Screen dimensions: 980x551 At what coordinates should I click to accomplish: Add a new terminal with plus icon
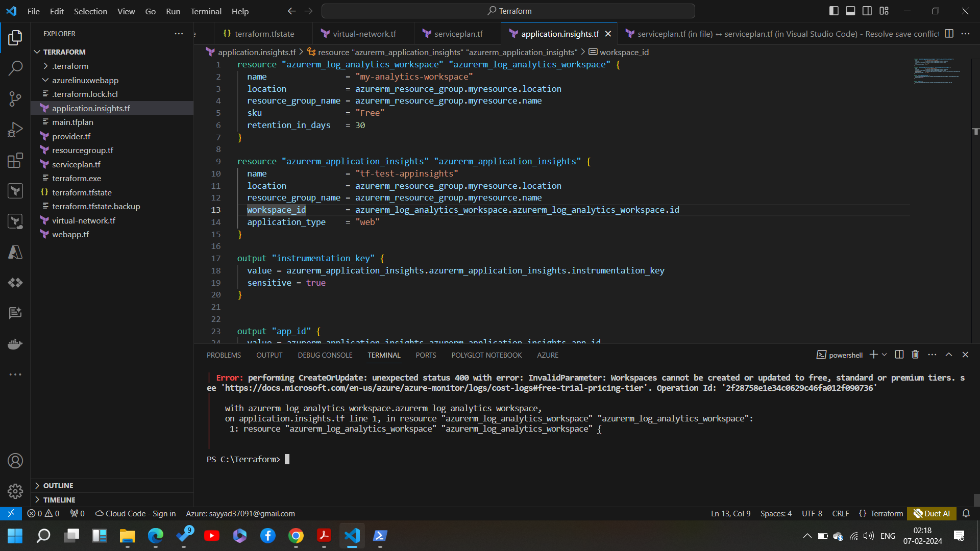pyautogui.click(x=873, y=355)
